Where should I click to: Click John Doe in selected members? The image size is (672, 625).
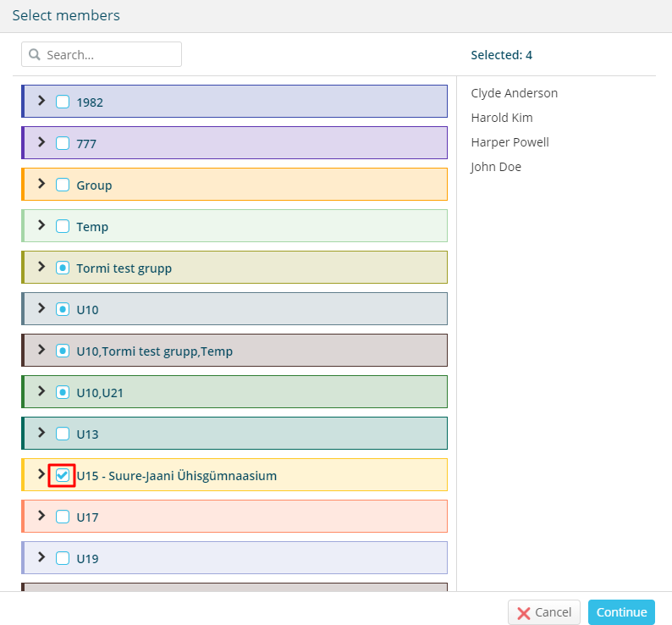coord(496,167)
